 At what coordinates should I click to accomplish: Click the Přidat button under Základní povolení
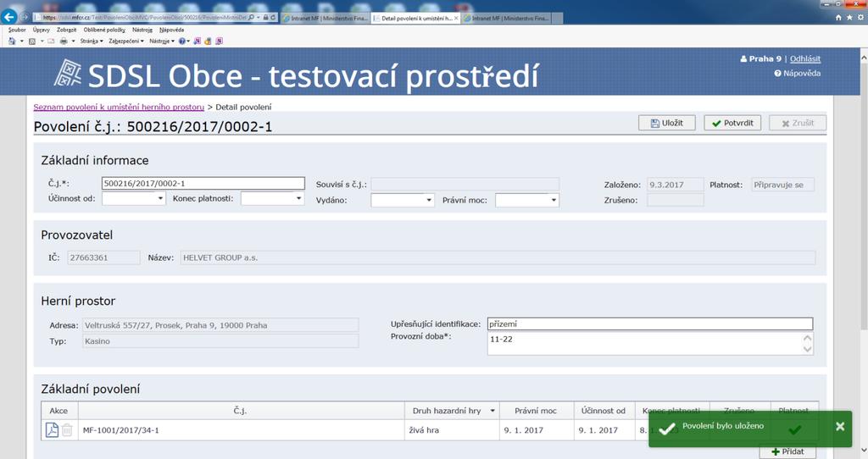[x=787, y=451]
